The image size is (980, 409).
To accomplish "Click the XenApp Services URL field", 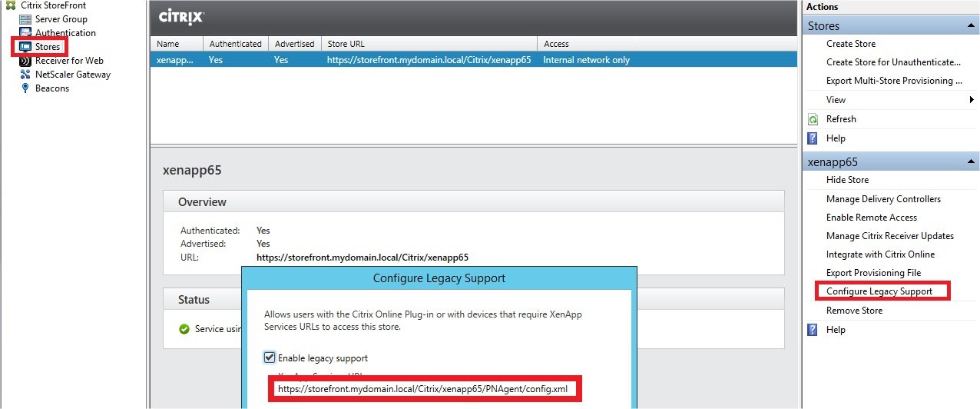I will [425, 389].
